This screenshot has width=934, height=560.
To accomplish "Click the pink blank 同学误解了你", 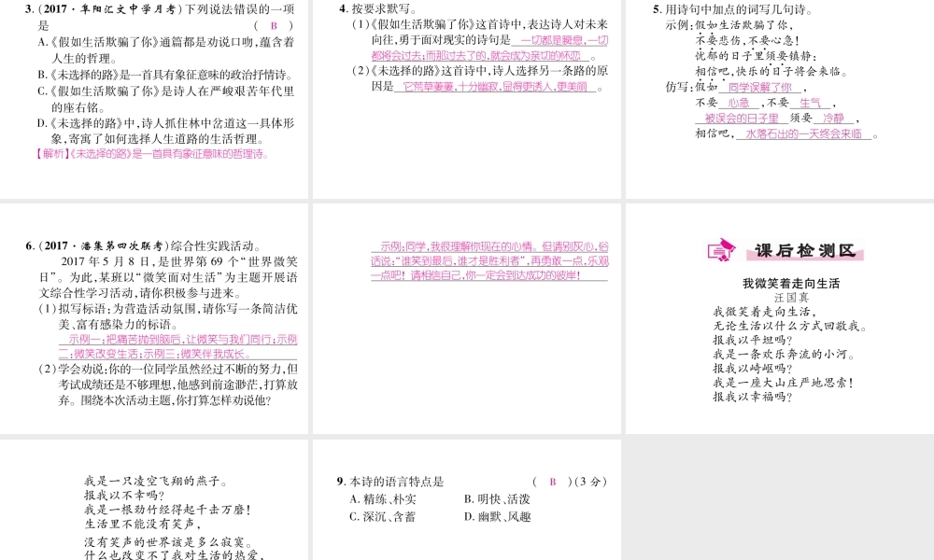I will tap(760, 88).
